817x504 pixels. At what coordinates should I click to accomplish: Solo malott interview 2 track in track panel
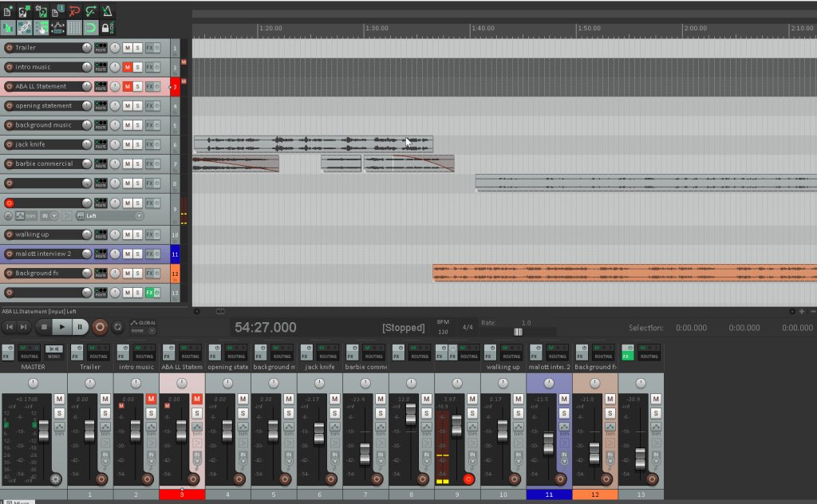137,254
